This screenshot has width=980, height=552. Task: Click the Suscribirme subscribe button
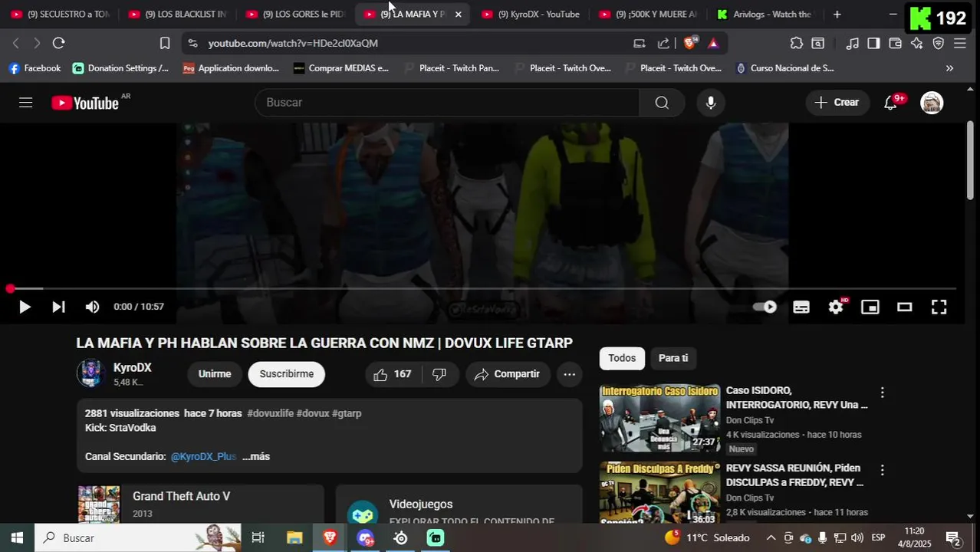pyautogui.click(x=287, y=374)
